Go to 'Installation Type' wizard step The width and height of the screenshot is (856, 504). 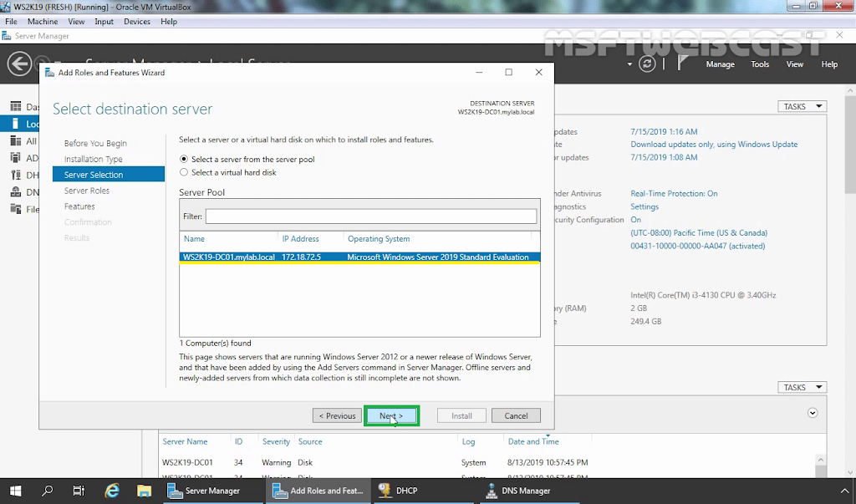click(x=94, y=159)
